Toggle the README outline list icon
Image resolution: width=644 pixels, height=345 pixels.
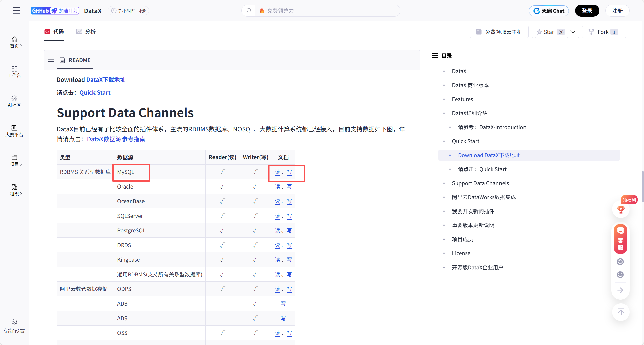pos(51,60)
